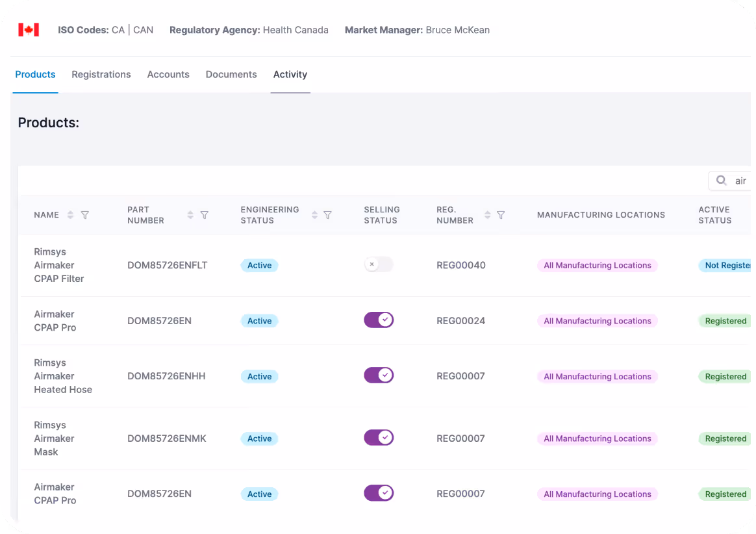Click the ISO Codes CA | CAN text
This screenshot has width=756, height=534.
coord(106,30)
